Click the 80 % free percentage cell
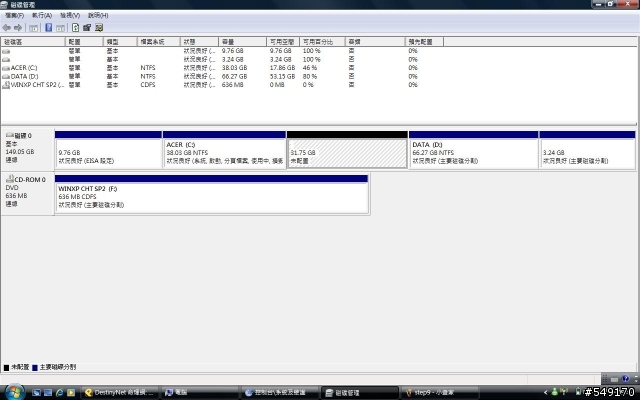This screenshot has height=400, width=640. click(x=310, y=76)
